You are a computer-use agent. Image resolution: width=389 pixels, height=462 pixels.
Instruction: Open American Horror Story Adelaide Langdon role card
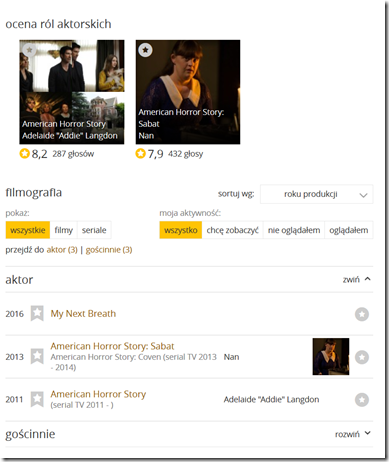[x=72, y=92]
